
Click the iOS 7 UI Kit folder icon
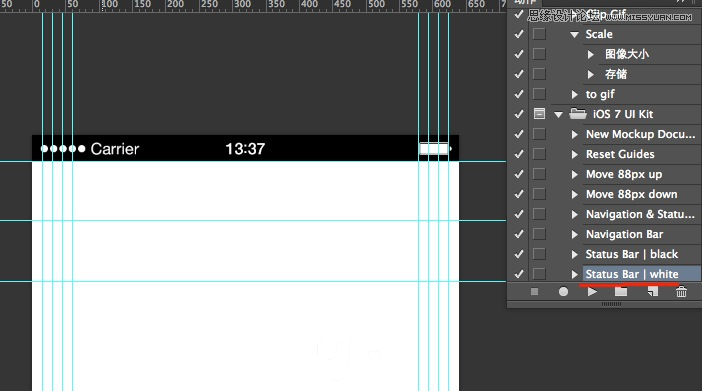tap(578, 114)
